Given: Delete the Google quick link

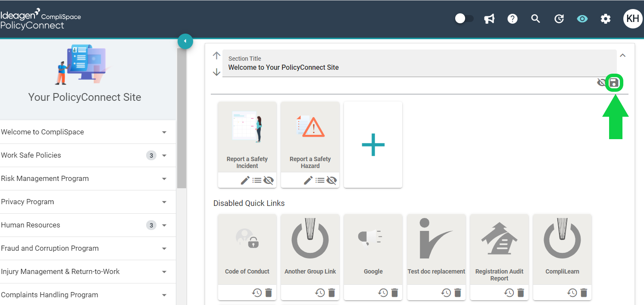Looking at the screenshot, I should (394, 293).
